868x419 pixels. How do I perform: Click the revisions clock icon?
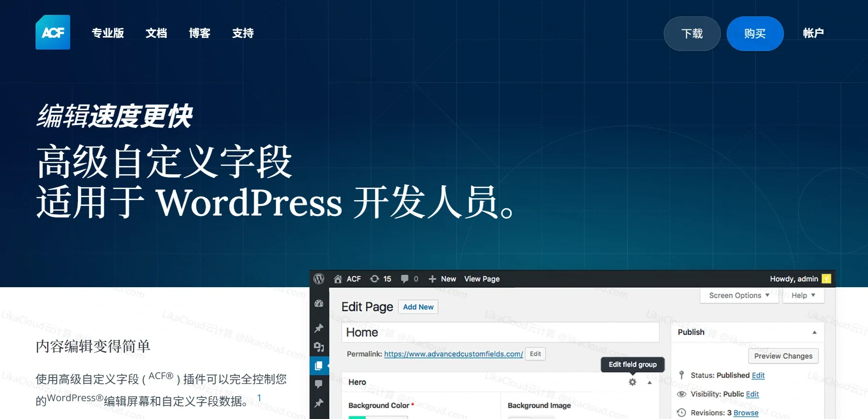pyautogui.click(x=682, y=413)
